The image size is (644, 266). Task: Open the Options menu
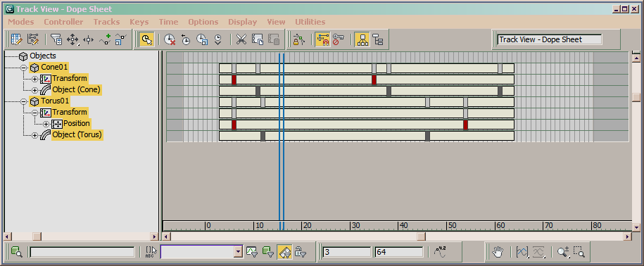[203, 22]
